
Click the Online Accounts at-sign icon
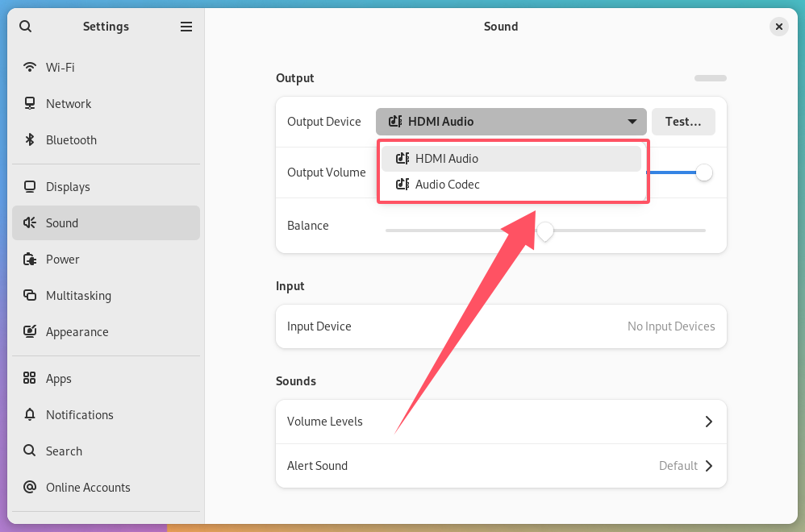(30, 487)
